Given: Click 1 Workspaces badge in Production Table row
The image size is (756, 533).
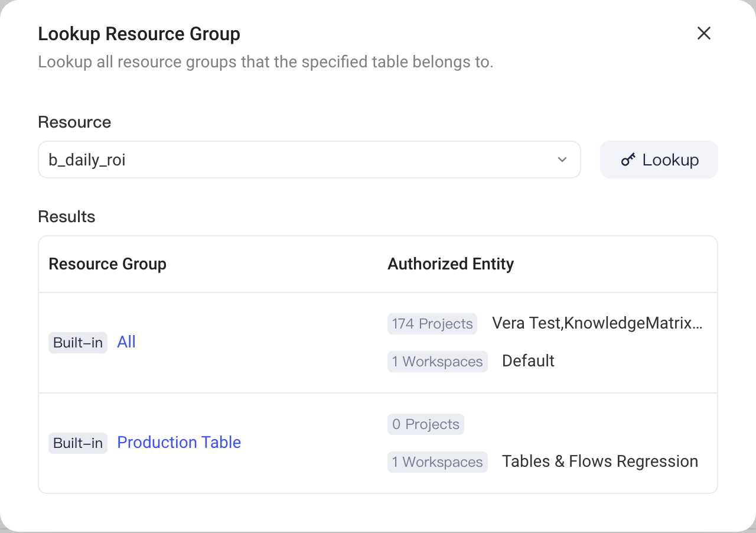Looking at the screenshot, I should click(x=438, y=462).
